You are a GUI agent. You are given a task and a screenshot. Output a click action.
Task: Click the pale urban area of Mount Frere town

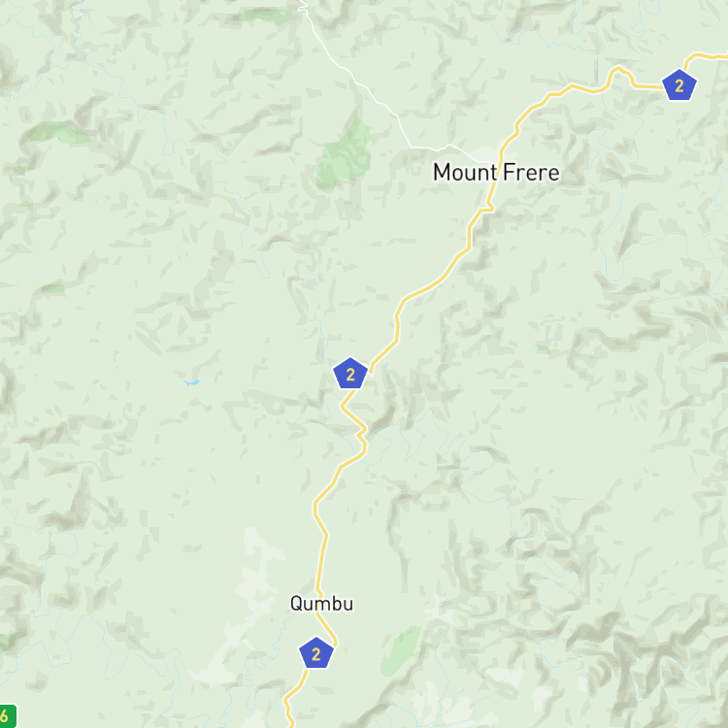pyautogui.click(x=485, y=154)
